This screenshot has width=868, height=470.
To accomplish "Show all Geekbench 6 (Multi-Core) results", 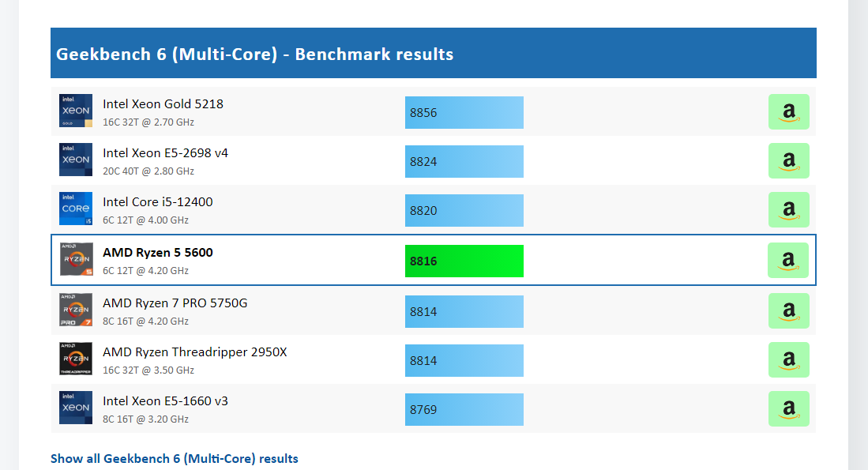I will coord(175,459).
